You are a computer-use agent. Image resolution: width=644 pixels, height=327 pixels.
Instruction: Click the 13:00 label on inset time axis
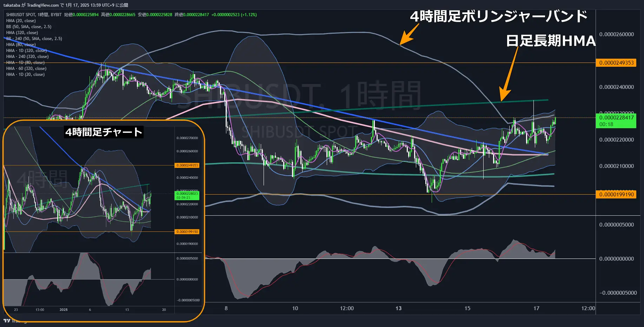coord(40,310)
